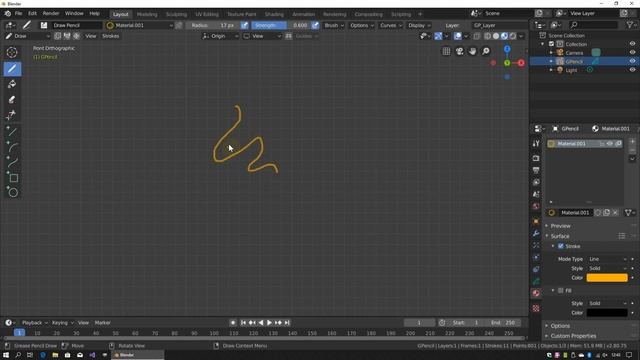The height and width of the screenshot is (360, 640).
Task: Select the Arc primitive tool
Action: click(x=12, y=147)
